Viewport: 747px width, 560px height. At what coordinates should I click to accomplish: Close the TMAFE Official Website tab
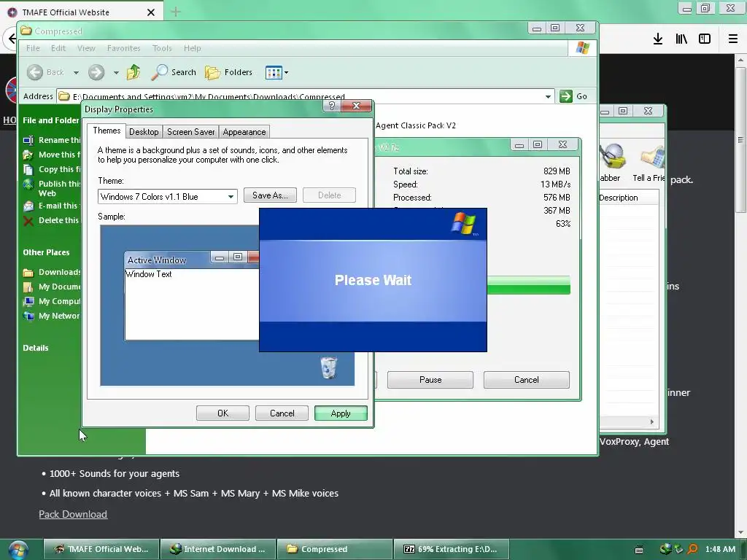coord(150,12)
